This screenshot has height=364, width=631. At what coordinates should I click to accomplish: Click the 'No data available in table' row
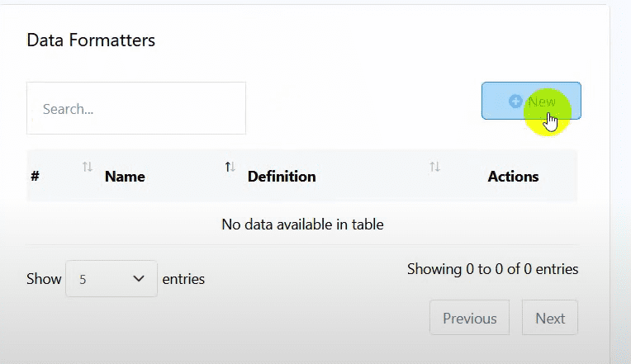coord(302,224)
